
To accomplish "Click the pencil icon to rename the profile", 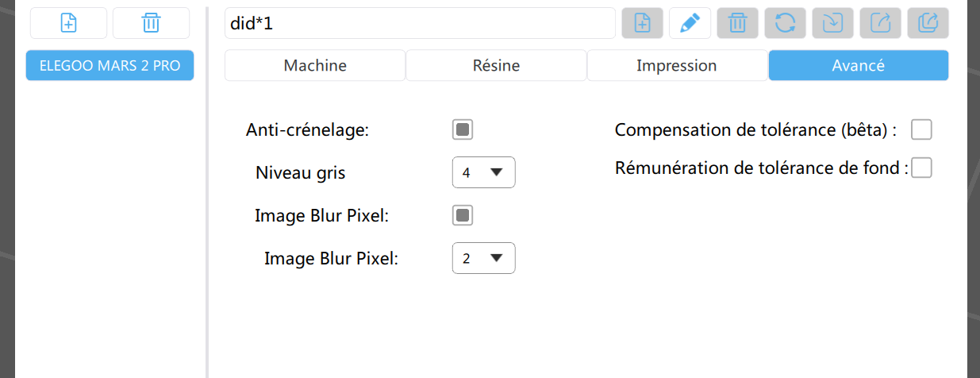I will click(690, 23).
